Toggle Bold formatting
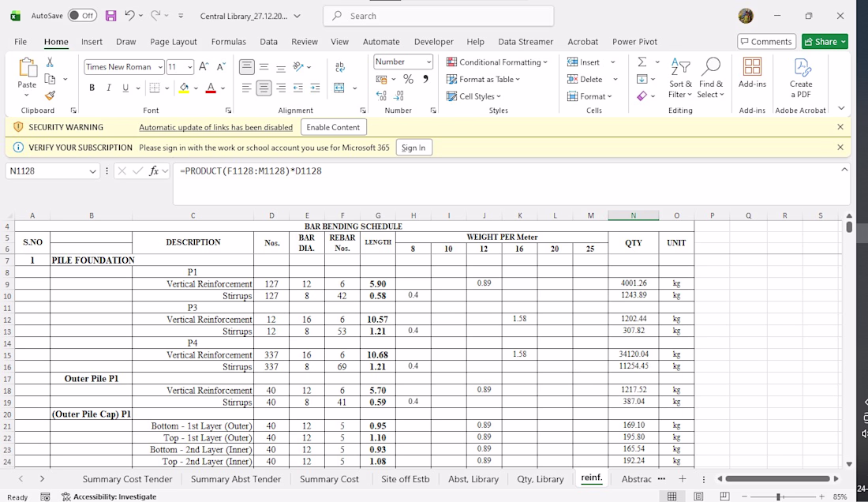The image size is (868, 502). (92, 88)
